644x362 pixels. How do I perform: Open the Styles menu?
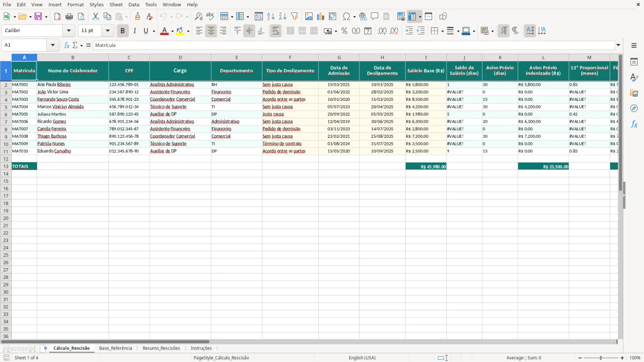97,4
